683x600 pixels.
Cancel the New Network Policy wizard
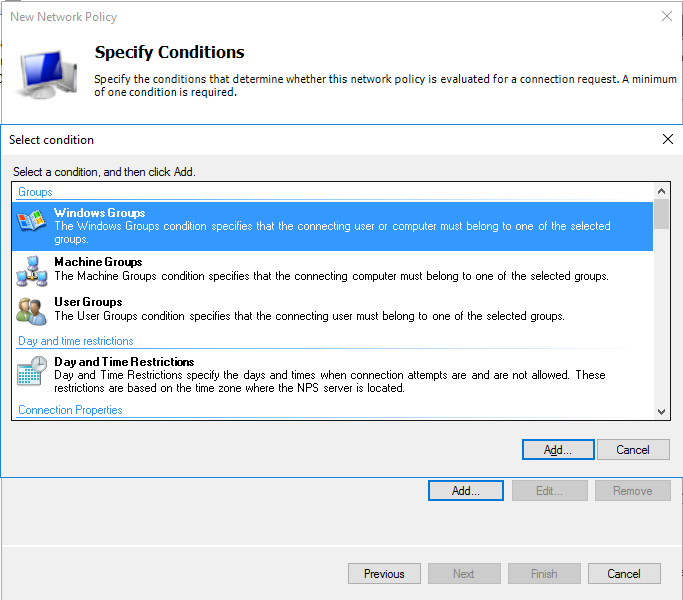click(624, 573)
